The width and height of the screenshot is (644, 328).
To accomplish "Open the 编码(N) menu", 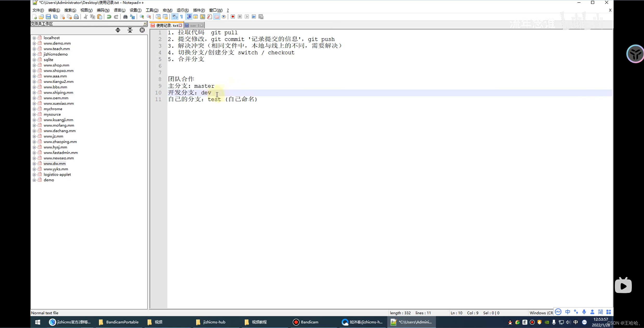I will 103,10.
